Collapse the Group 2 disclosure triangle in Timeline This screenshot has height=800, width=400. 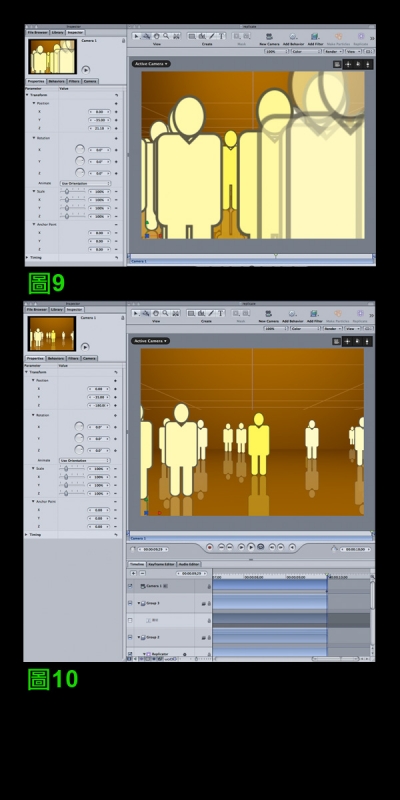click(138, 637)
